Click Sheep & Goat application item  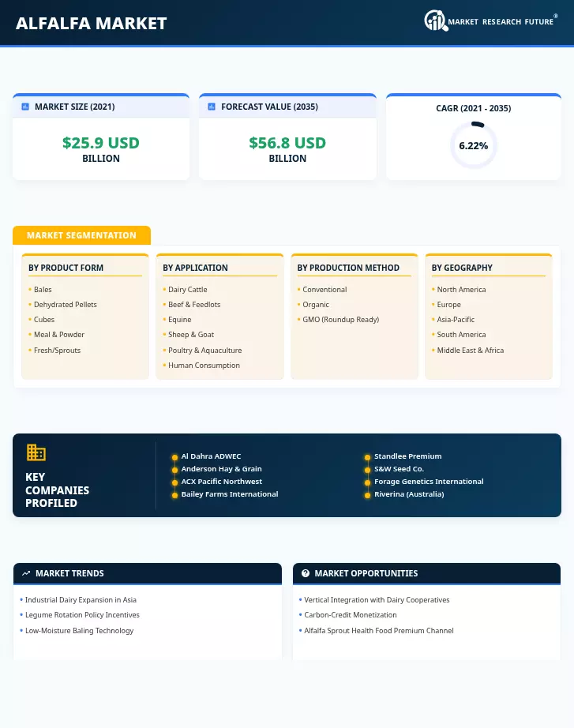pyautogui.click(x=191, y=334)
